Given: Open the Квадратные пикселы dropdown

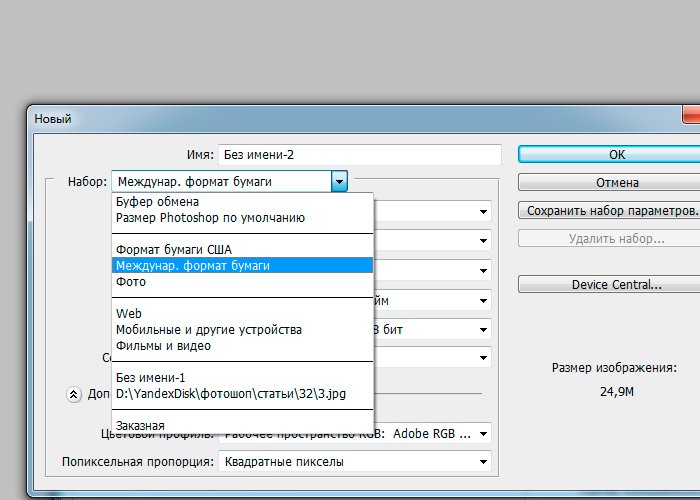Looking at the screenshot, I should [355, 462].
